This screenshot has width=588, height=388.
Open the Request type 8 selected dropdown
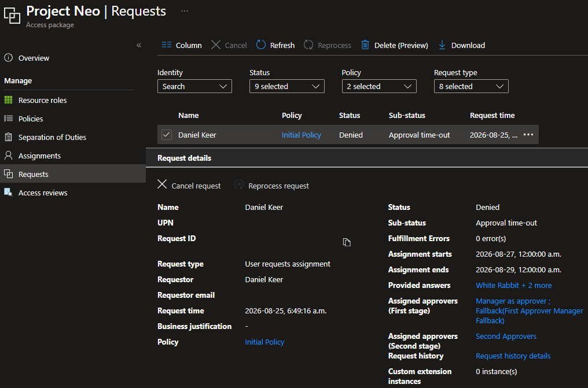click(471, 86)
